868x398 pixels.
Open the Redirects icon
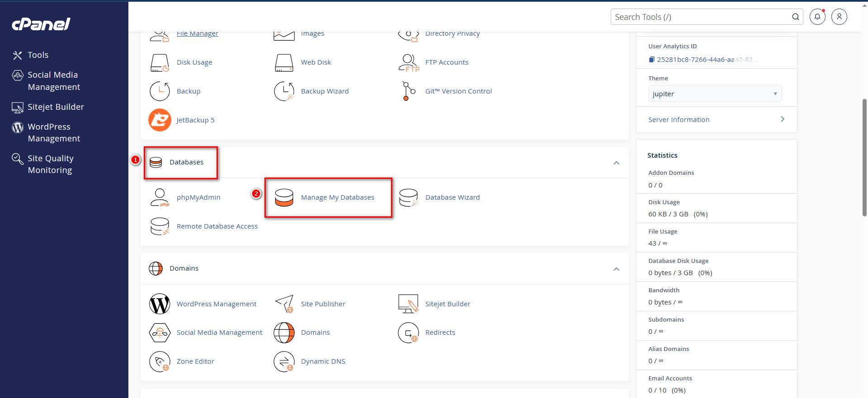409,333
